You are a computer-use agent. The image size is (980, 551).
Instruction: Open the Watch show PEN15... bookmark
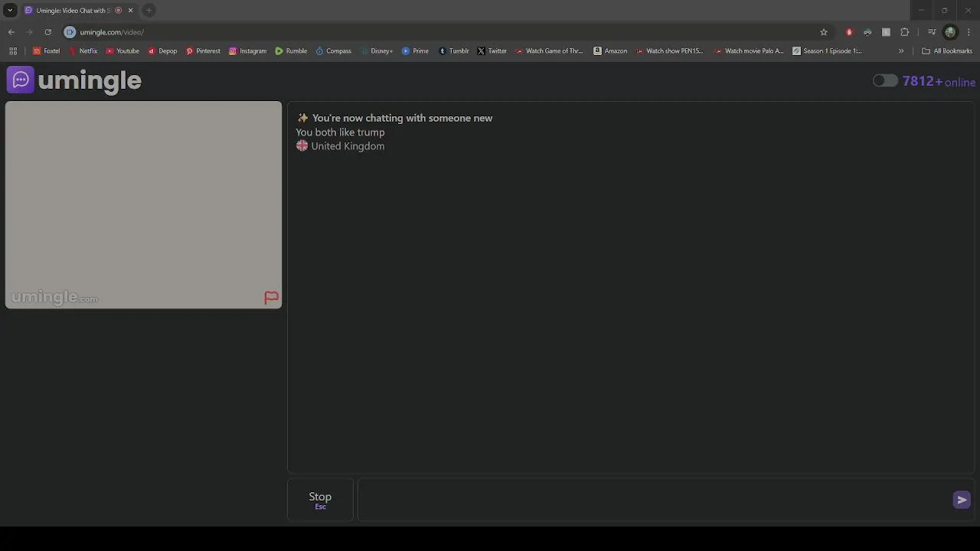point(670,51)
